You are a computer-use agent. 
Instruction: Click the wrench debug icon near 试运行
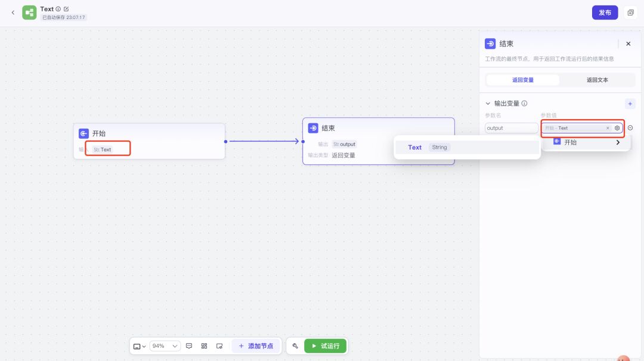tap(295, 346)
